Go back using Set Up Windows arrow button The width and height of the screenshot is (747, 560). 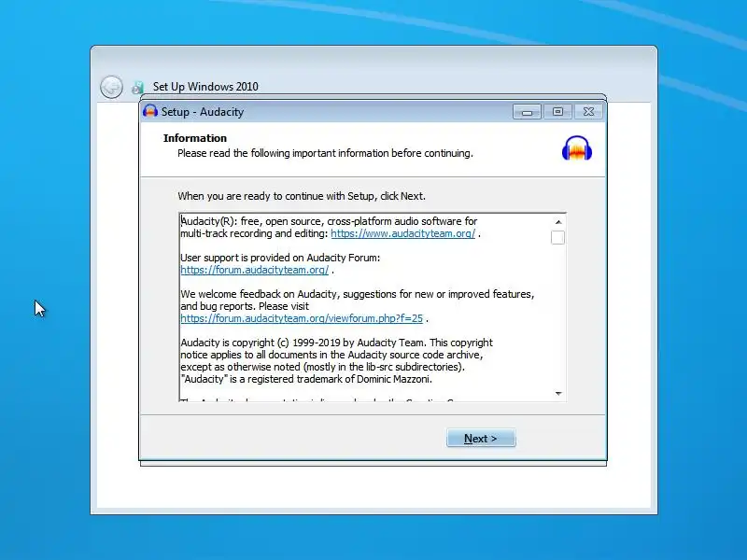(x=111, y=87)
